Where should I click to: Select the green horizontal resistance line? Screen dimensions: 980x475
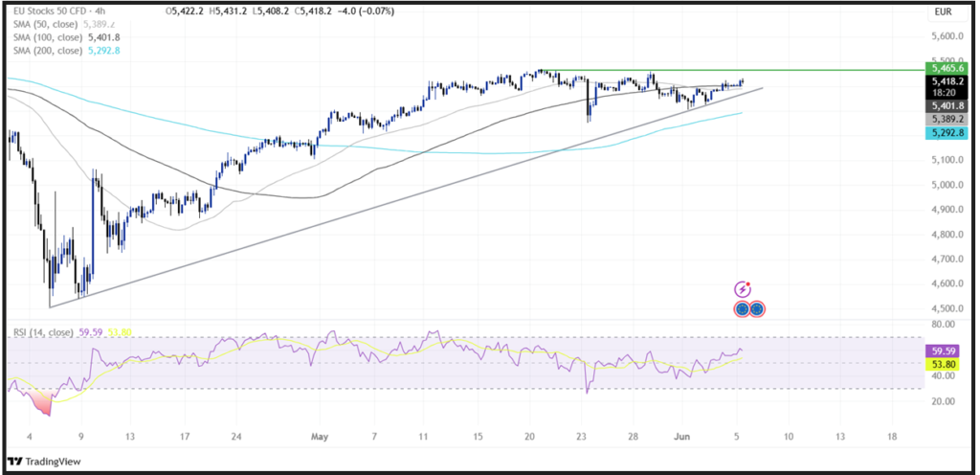[732, 70]
